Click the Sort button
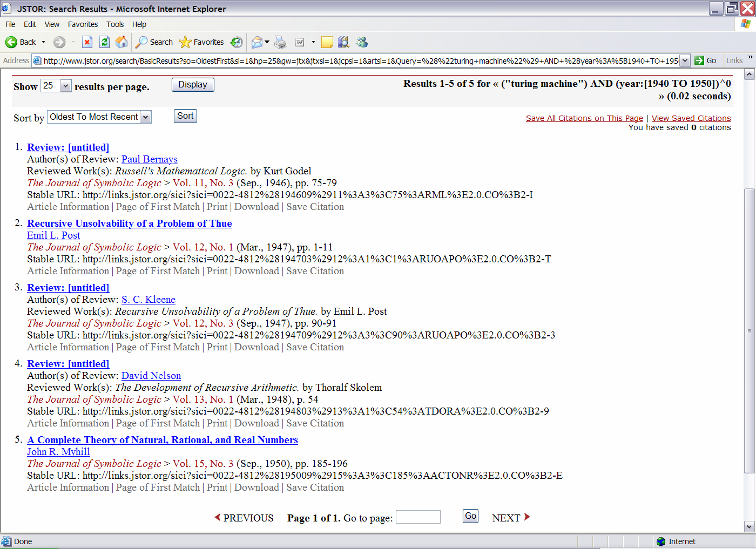 [185, 116]
